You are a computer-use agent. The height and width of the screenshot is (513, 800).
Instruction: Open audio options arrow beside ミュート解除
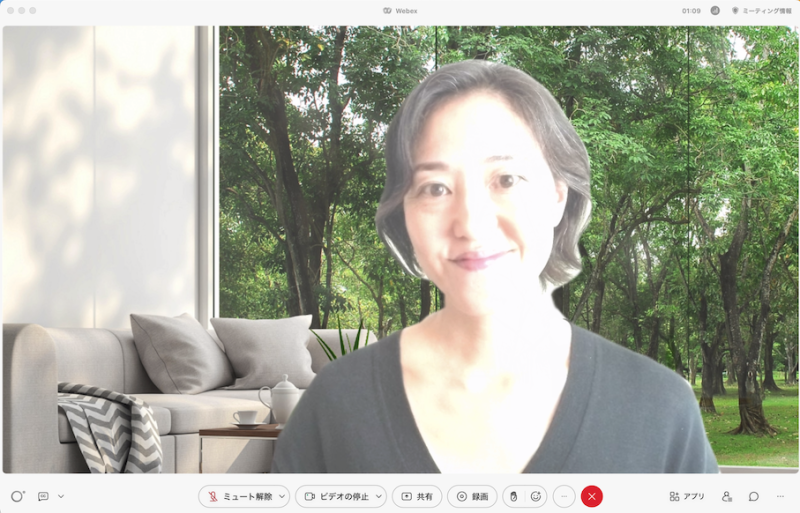[282, 496]
